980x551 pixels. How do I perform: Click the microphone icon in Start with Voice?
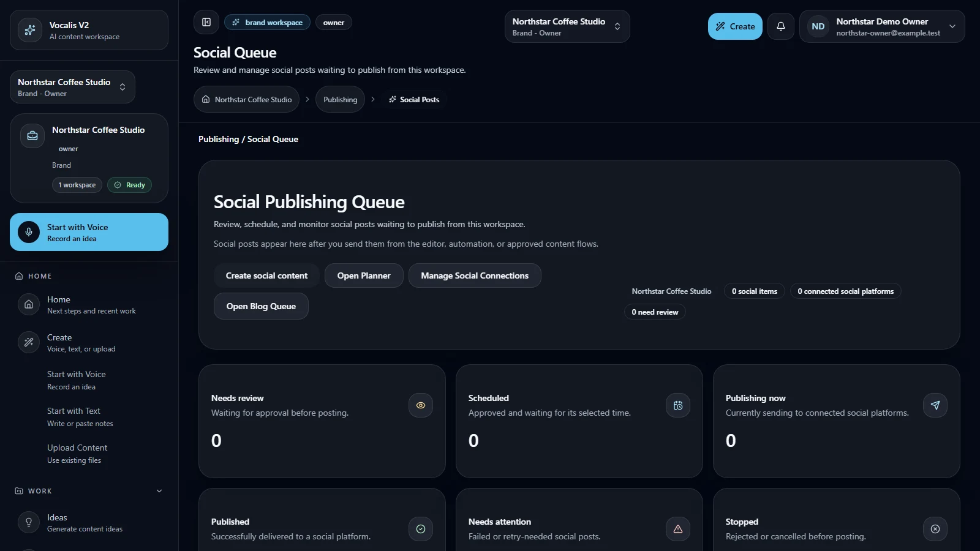click(29, 232)
